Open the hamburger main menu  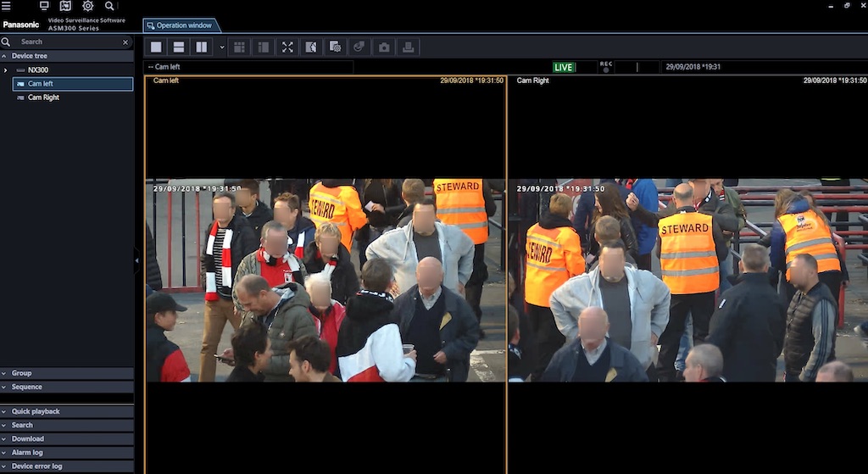(7, 6)
